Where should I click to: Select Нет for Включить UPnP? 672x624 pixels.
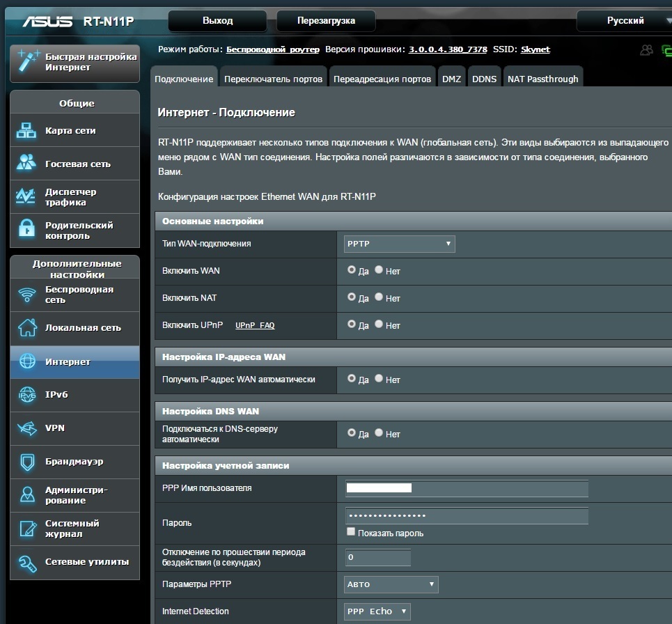point(379,324)
